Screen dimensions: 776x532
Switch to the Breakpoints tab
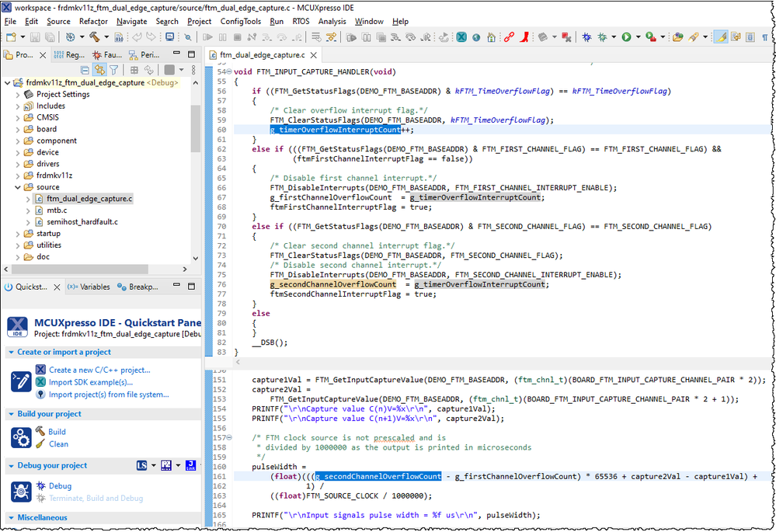point(137,287)
